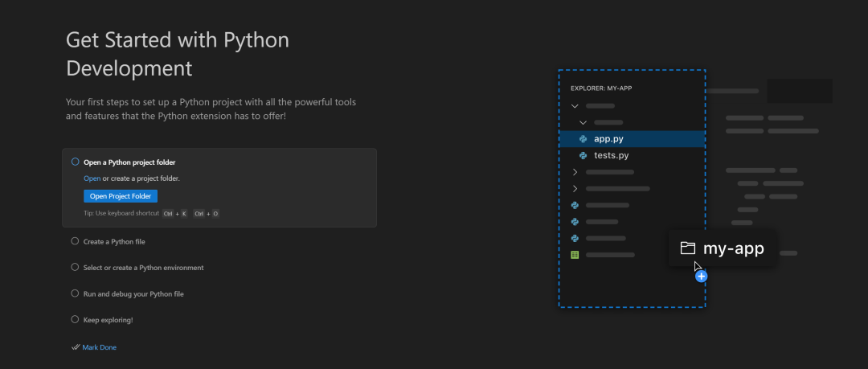Toggle the 'Open a Python project folder' step circle
The width and height of the screenshot is (868, 369).
point(76,162)
